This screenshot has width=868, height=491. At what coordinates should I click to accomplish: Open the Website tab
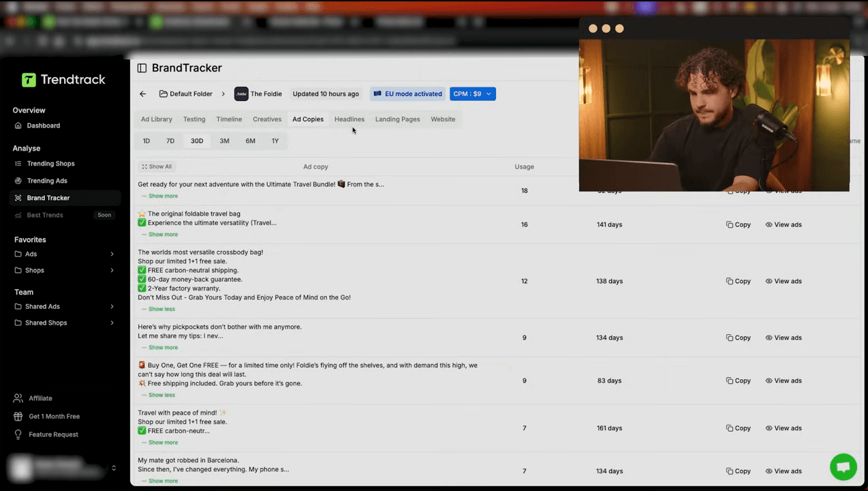tap(443, 119)
